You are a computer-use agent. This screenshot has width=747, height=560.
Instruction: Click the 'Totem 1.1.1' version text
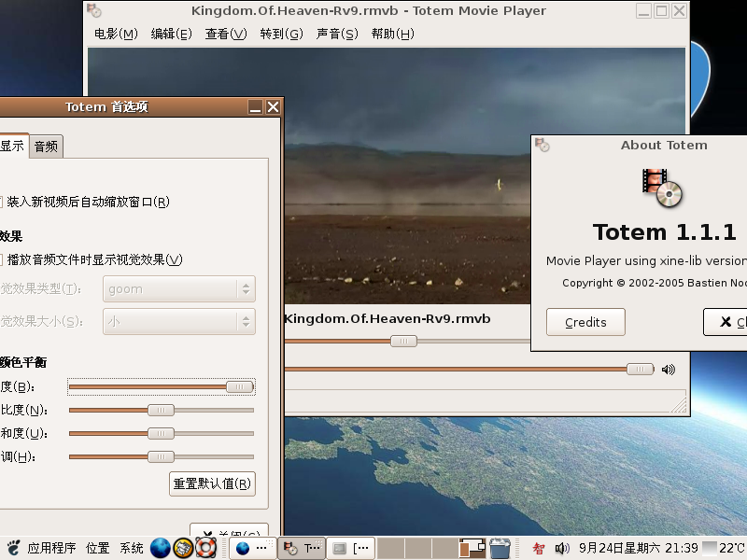click(665, 232)
